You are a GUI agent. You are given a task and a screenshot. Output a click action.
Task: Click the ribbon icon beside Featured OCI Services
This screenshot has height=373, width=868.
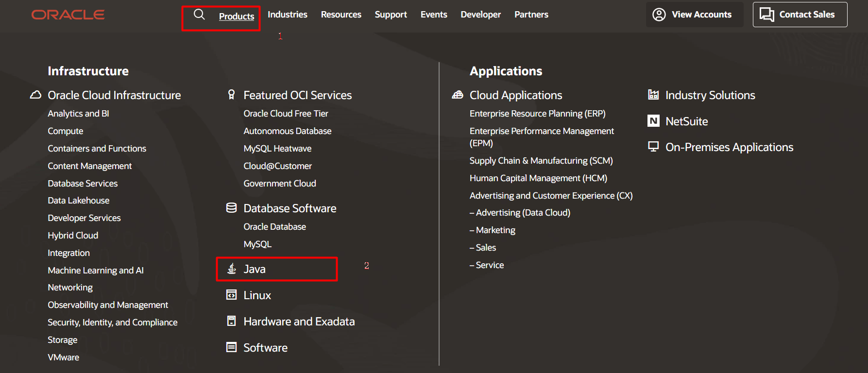(232, 95)
